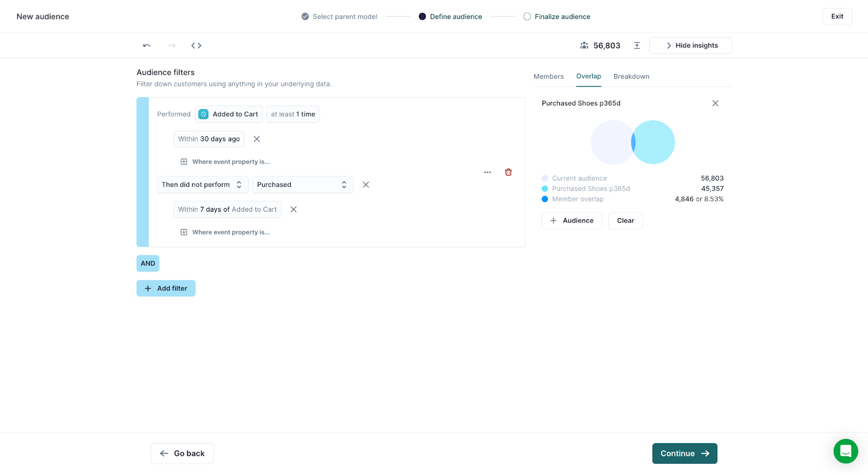
Task: Remove the Within 30 days ago condition
Action: tap(257, 139)
